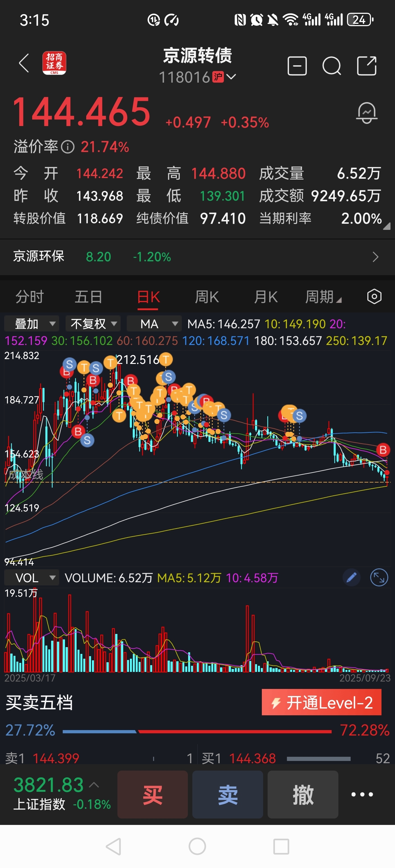Open the 招商证券 CMS logo

pyautogui.click(x=54, y=63)
